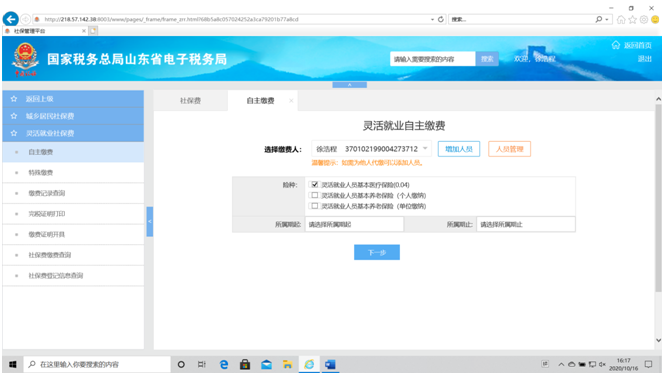Viewport: 664px width, 375px height.
Task: Click the 下一步 button
Action: click(377, 252)
